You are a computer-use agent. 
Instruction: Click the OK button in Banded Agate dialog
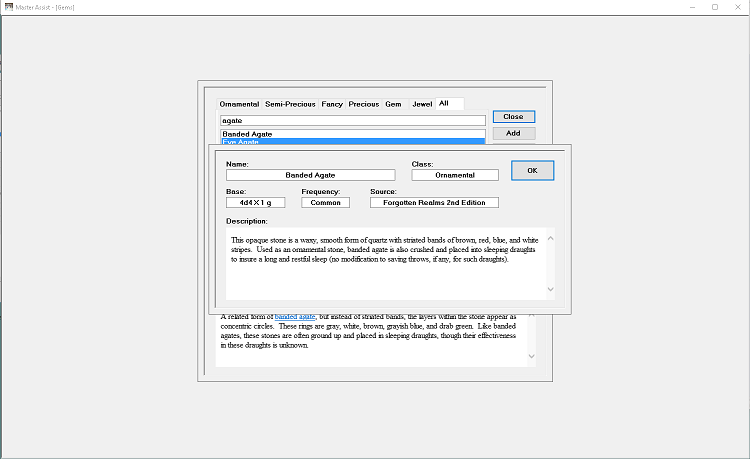pos(532,171)
